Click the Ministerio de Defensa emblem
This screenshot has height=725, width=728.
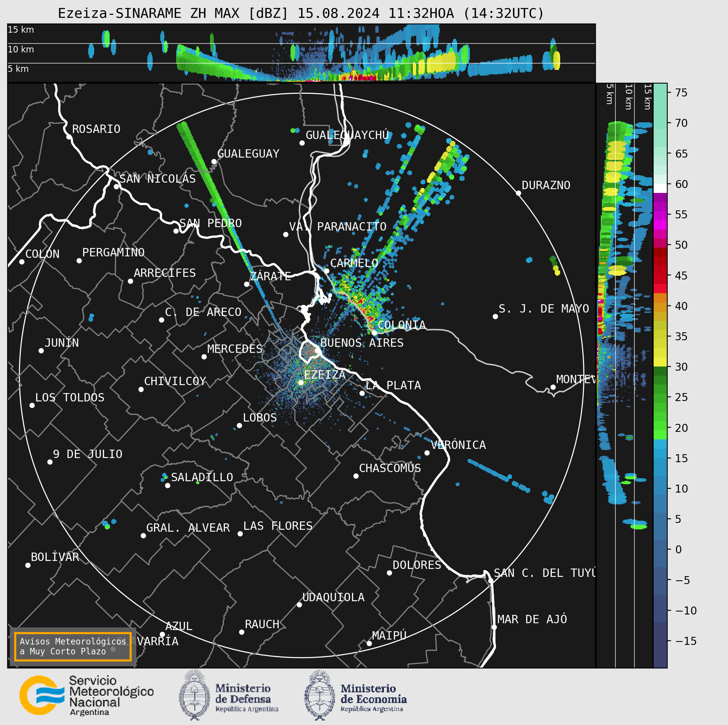tap(195, 695)
